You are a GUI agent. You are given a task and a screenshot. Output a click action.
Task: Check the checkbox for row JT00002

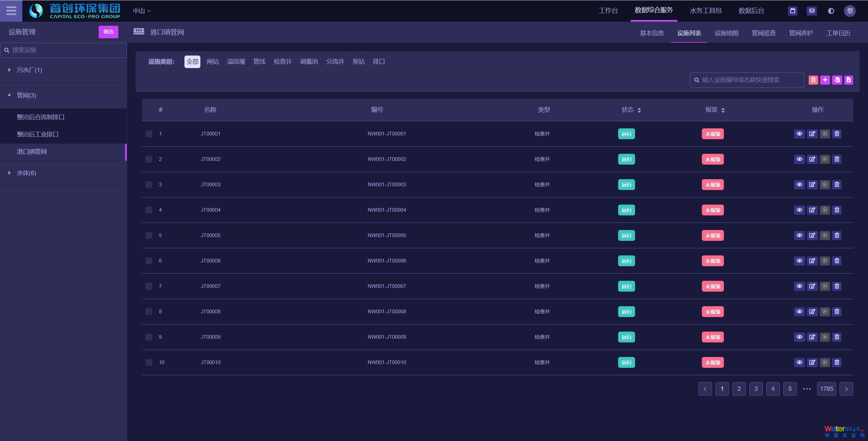[149, 159]
